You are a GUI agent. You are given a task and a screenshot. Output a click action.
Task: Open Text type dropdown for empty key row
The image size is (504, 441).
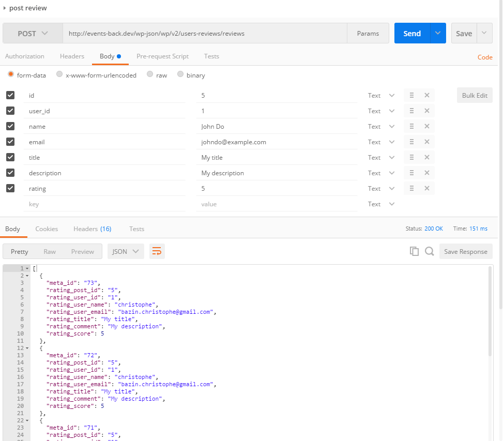pyautogui.click(x=381, y=204)
